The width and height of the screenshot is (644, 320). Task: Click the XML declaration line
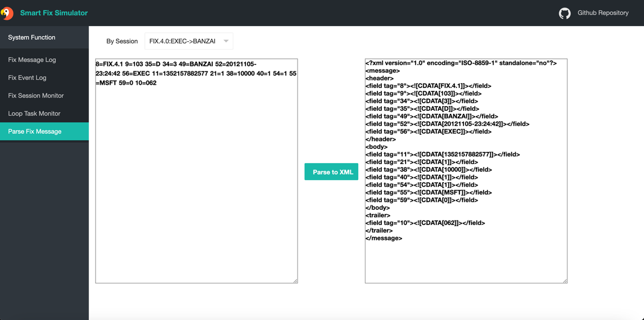(x=461, y=63)
